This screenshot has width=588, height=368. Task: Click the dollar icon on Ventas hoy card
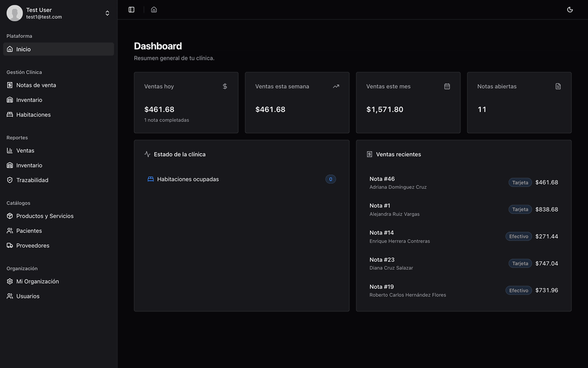[225, 86]
